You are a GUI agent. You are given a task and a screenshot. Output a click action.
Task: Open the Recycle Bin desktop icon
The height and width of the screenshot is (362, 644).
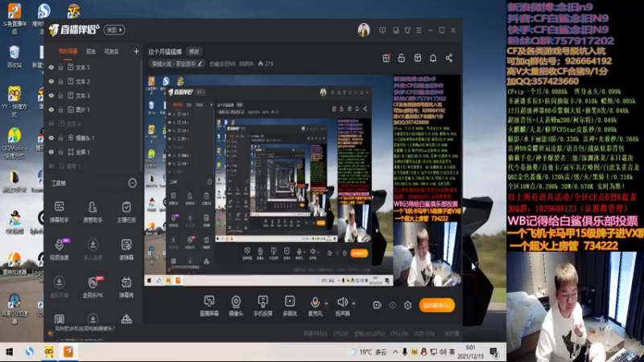tap(14, 56)
